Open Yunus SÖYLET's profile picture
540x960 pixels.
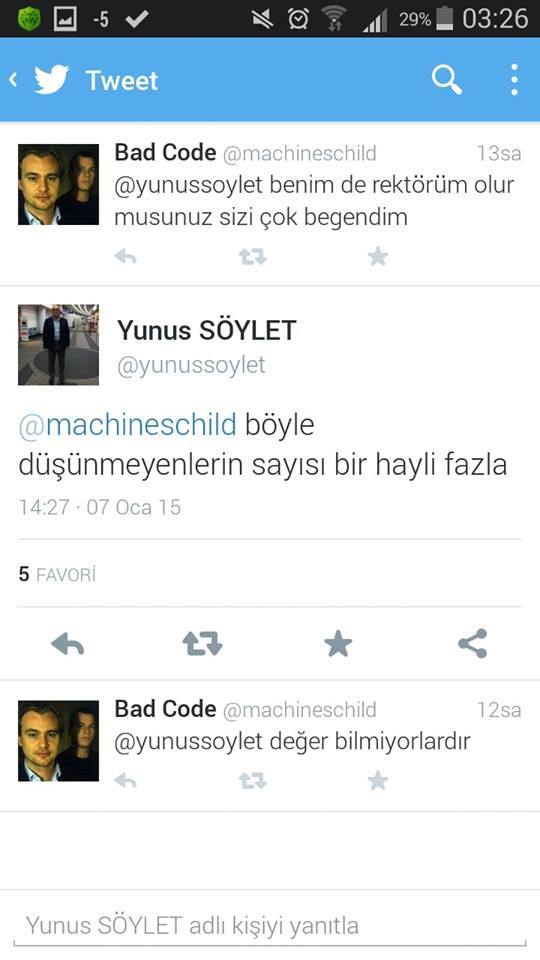click(x=58, y=345)
